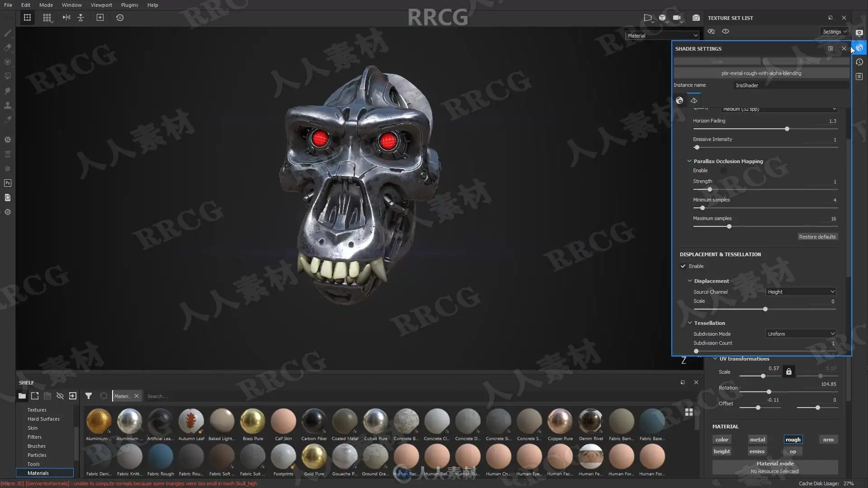Toggle the rough material channel button

click(x=793, y=440)
